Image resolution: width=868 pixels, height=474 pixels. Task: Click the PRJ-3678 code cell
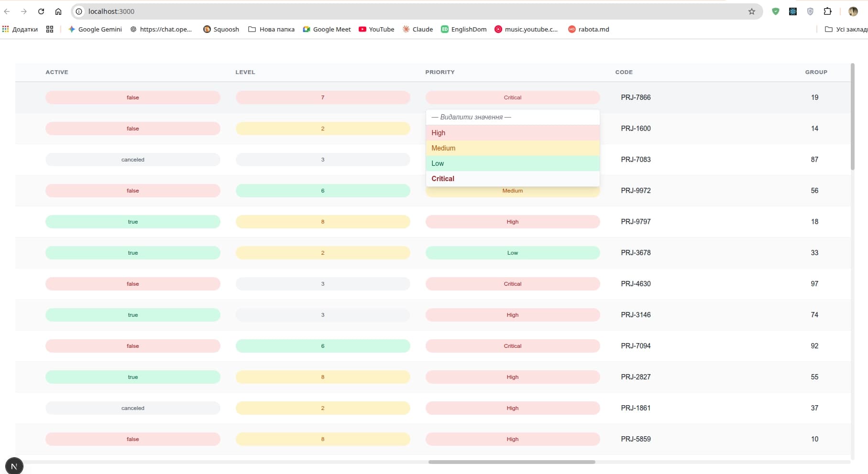point(636,253)
